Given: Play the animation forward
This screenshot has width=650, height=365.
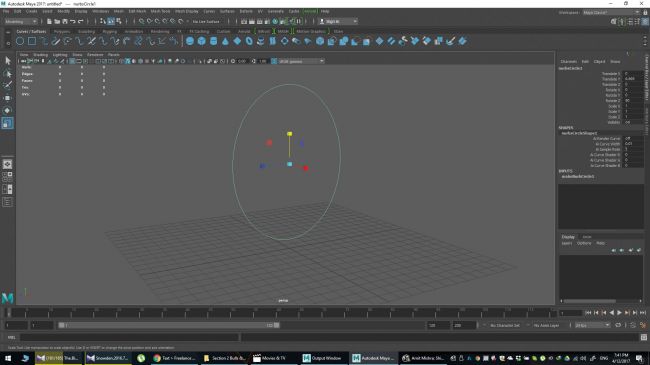Looking at the screenshot, I should pos(619,313).
